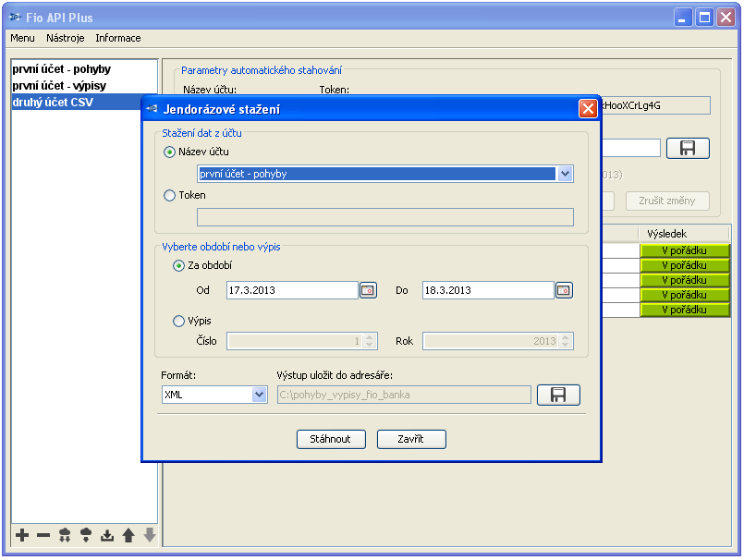744x560 pixels.
Task: Open the calendar picker for the Do date
Action: (x=564, y=290)
